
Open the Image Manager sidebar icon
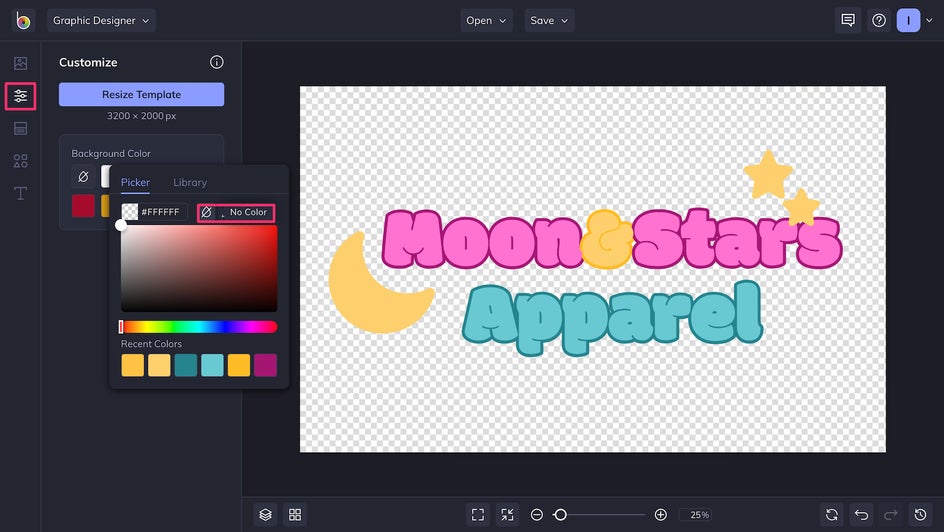20,63
